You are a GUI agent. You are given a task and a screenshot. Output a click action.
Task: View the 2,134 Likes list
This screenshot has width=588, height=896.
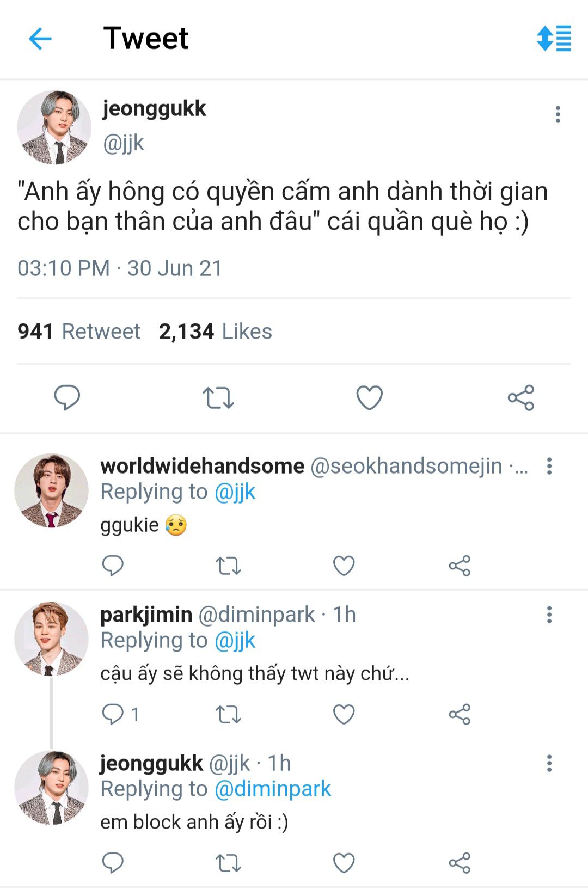coord(215,332)
